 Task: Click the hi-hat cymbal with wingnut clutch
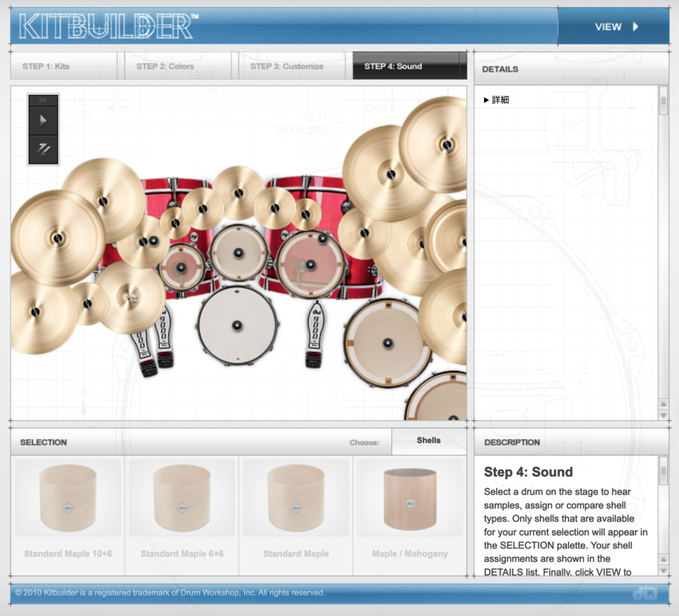129,298
